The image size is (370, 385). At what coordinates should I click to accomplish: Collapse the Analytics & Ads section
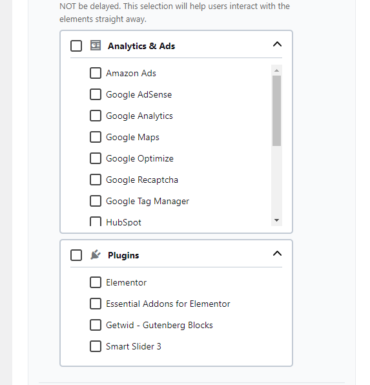pos(277,44)
